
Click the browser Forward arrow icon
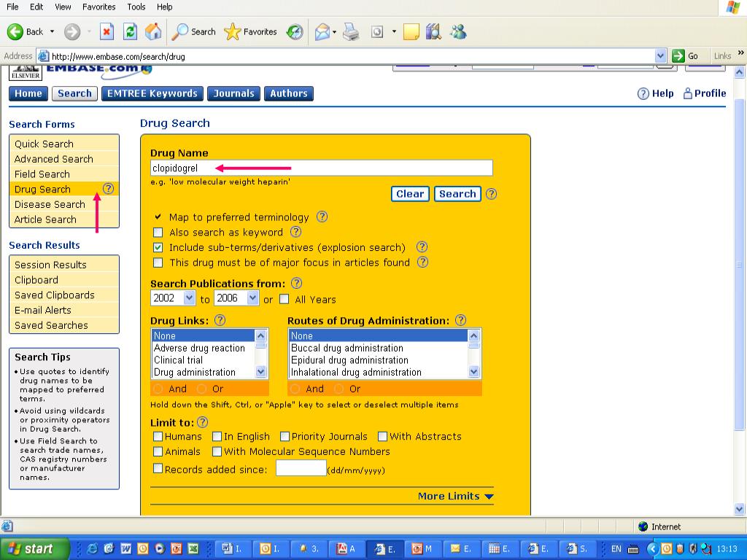[72, 32]
